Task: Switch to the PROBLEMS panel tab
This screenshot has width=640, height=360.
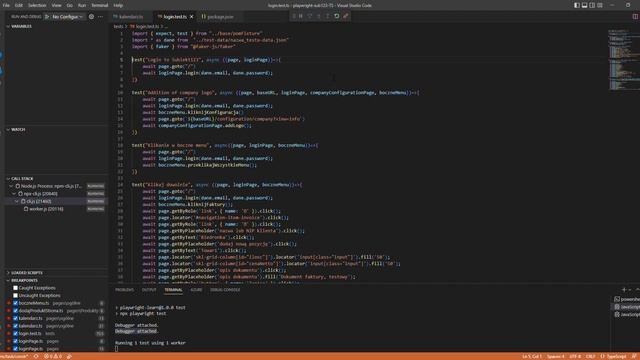Action: coord(124,290)
